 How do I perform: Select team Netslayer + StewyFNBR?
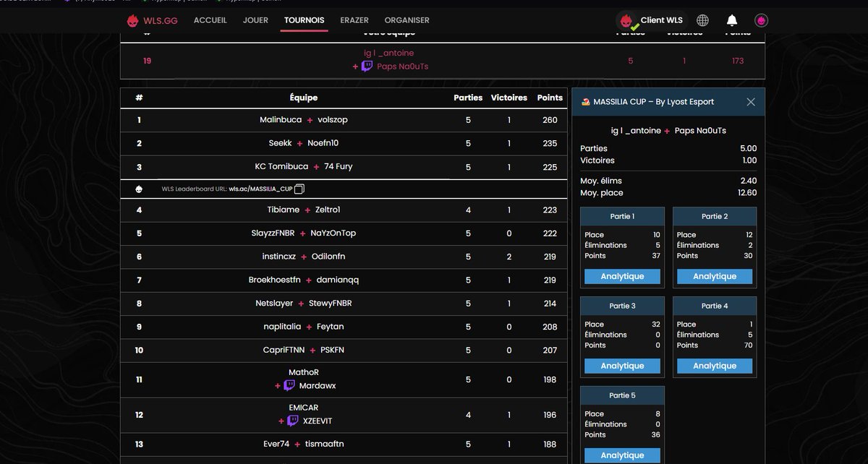pos(344,304)
